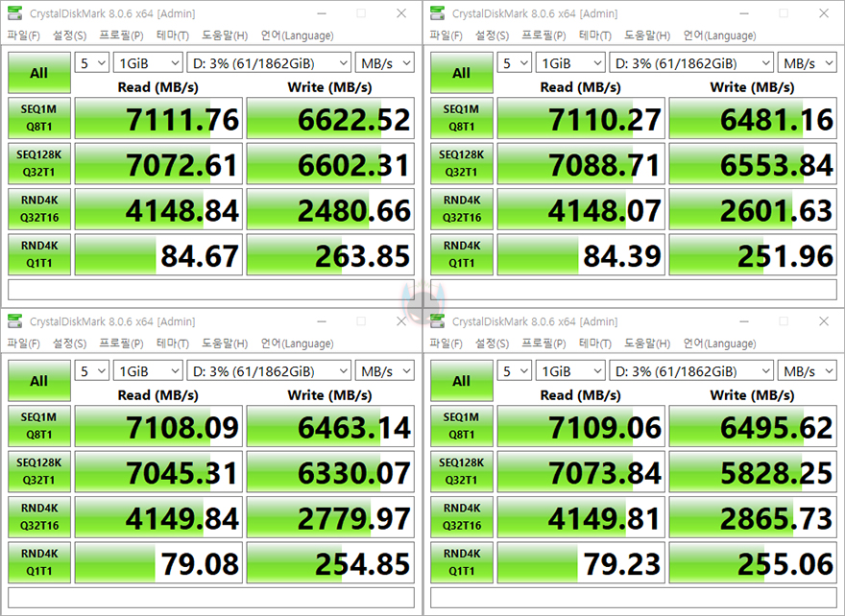The image size is (845, 616).
Task: Open 테마(T) menu in the 7109.06 window
Action: [x=595, y=344]
